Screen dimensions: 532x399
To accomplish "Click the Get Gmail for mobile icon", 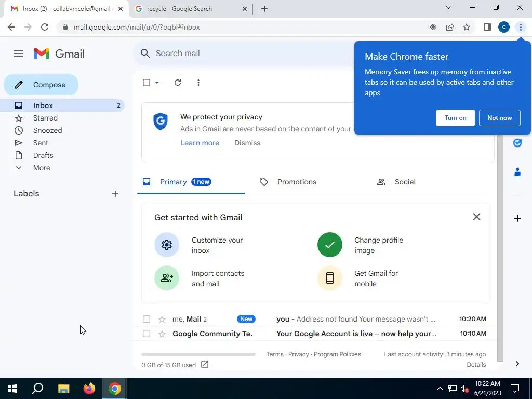I will pyautogui.click(x=330, y=278).
